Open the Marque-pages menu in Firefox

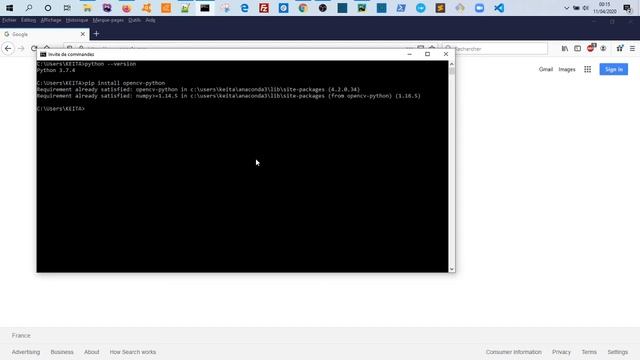[x=108, y=20]
